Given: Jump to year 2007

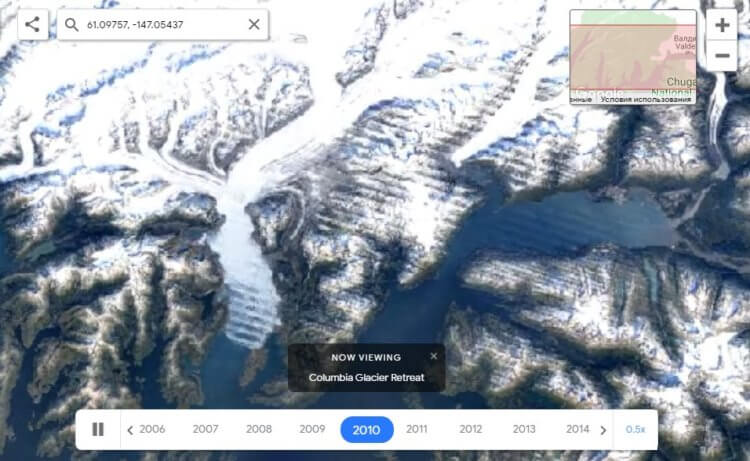Looking at the screenshot, I should point(205,429).
